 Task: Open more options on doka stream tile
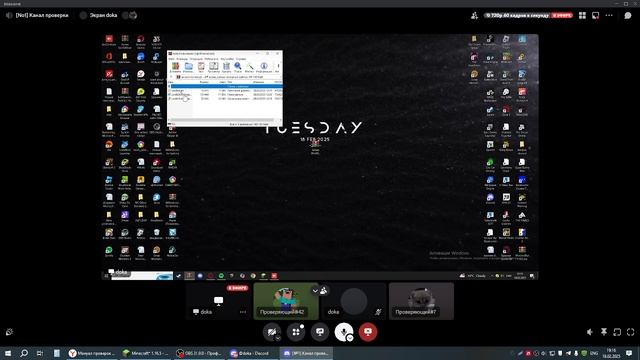tap(243, 312)
